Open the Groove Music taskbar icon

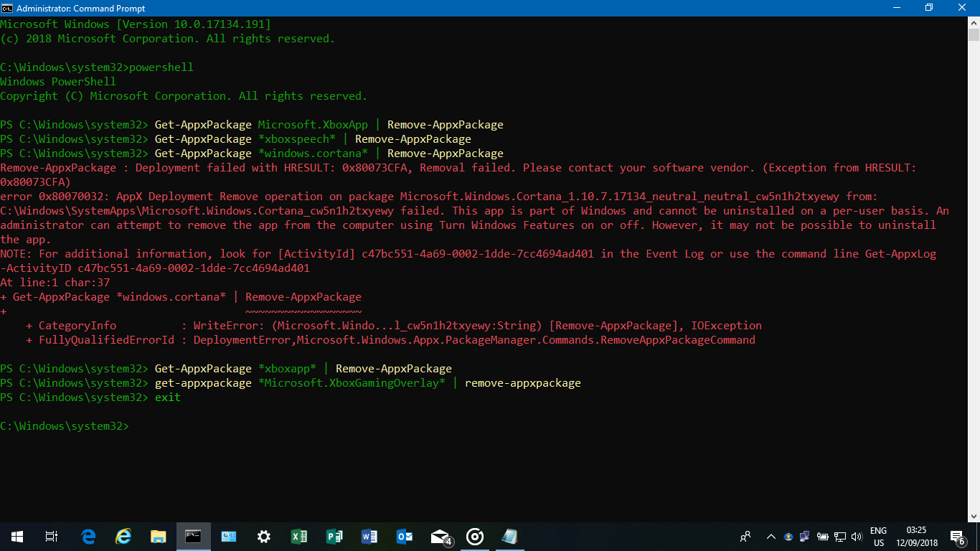(x=475, y=537)
